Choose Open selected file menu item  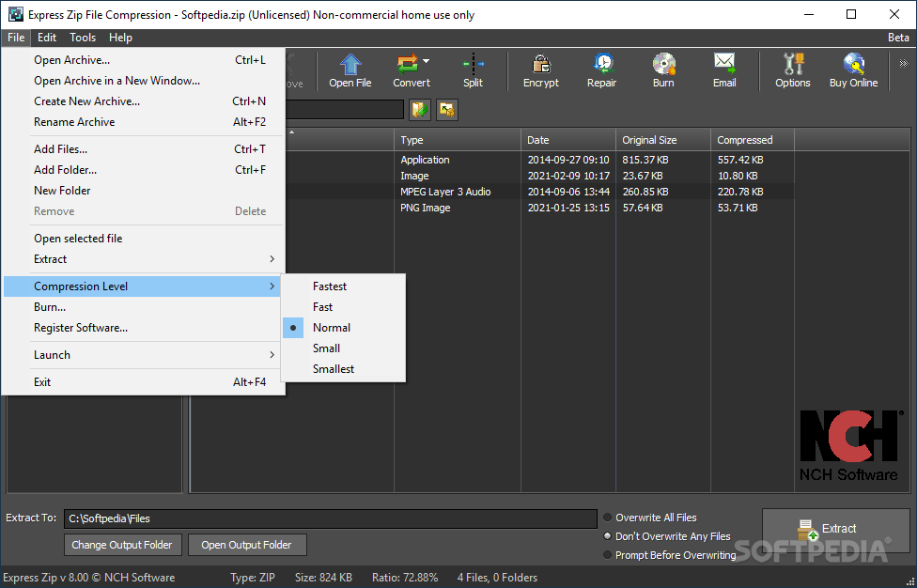143,239
